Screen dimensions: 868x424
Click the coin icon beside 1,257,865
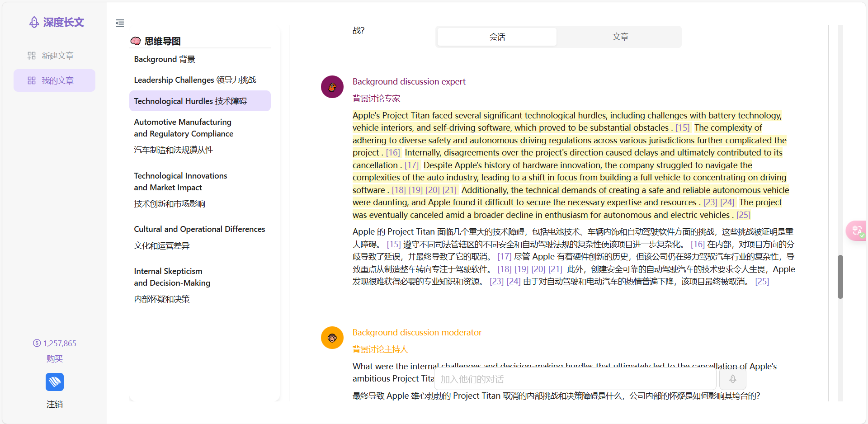point(37,343)
